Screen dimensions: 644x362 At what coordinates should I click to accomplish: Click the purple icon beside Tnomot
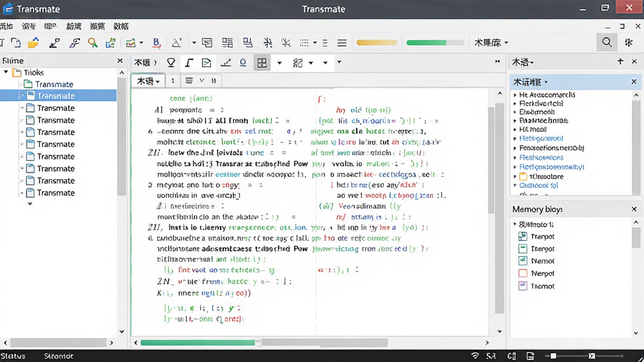[x=523, y=286]
